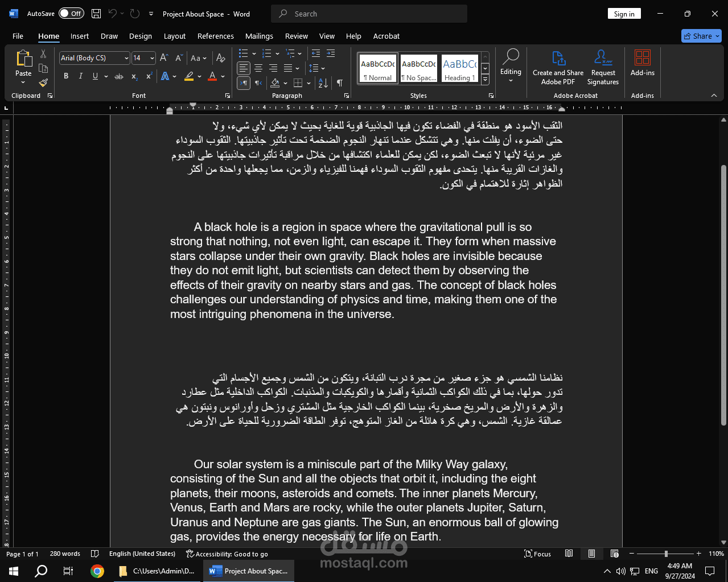Click the Paste clipboard icon
The image size is (728, 582).
pos(23,59)
